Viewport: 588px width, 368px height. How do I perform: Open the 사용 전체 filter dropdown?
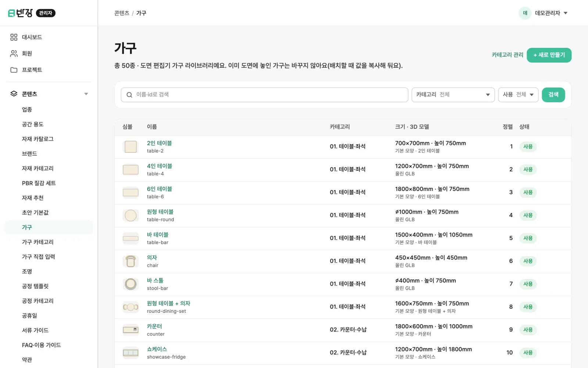(x=518, y=95)
